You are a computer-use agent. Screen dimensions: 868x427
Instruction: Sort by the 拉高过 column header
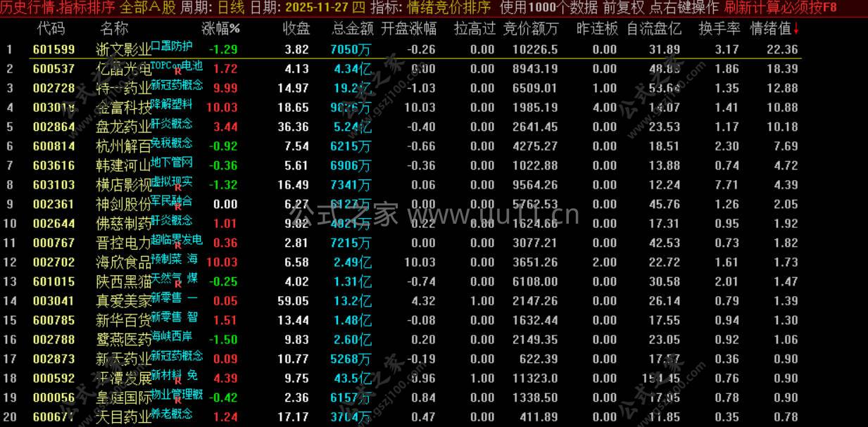474,29
